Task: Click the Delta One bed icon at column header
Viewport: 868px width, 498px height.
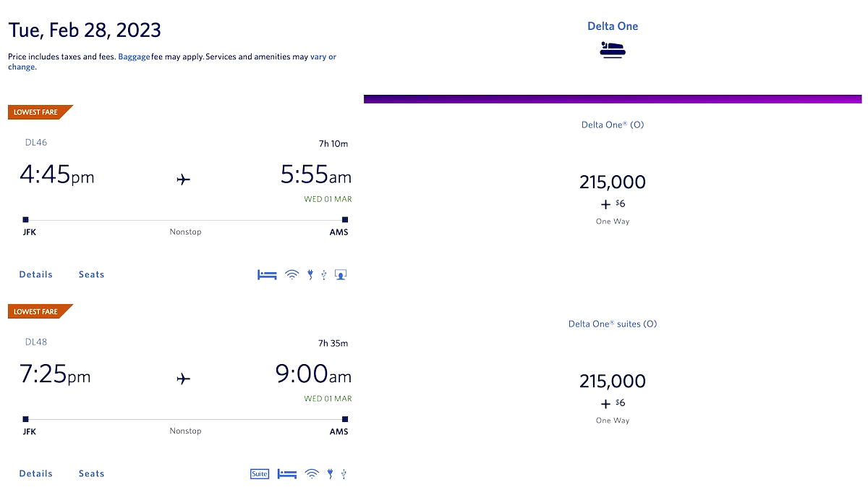Action: coord(613,49)
